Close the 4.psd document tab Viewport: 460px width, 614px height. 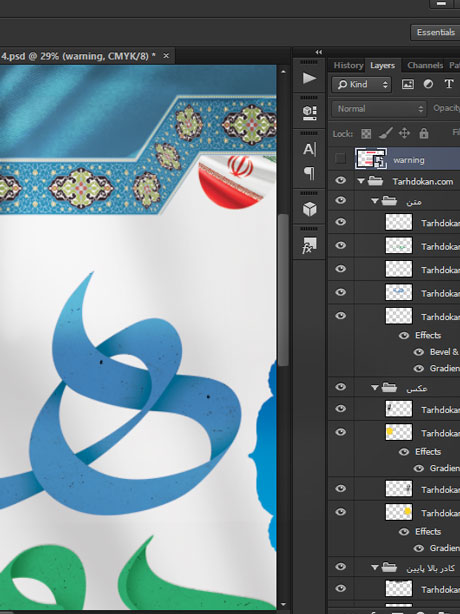click(166, 56)
